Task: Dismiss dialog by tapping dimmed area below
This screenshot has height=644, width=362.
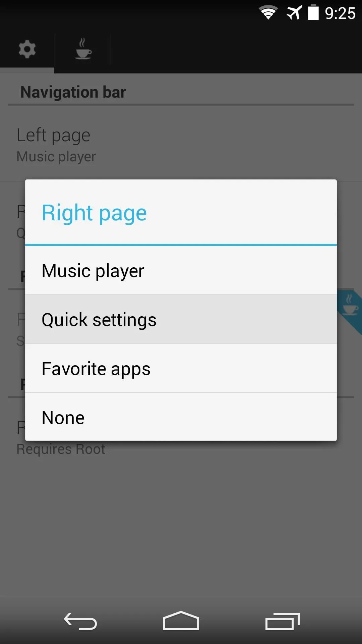Action: coord(181,530)
